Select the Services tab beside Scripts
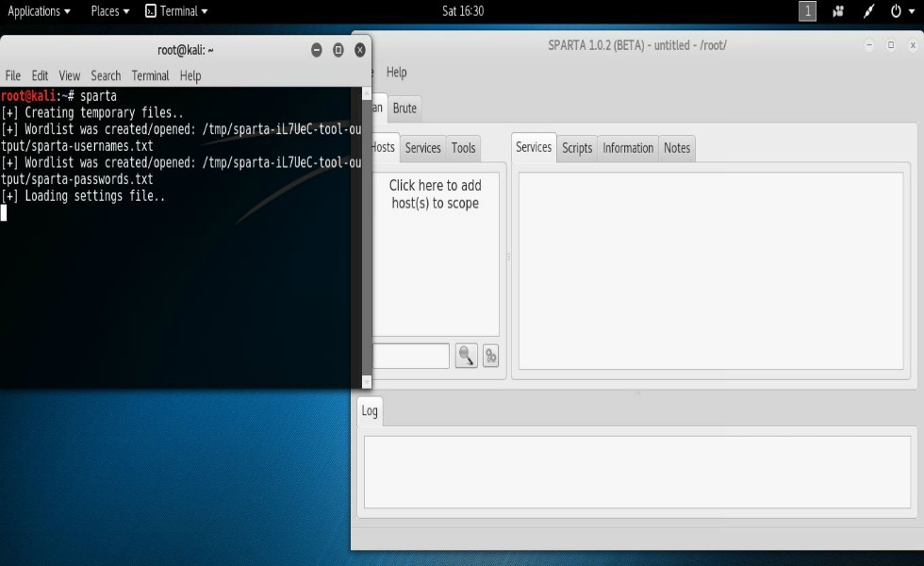 tap(534, 147)
